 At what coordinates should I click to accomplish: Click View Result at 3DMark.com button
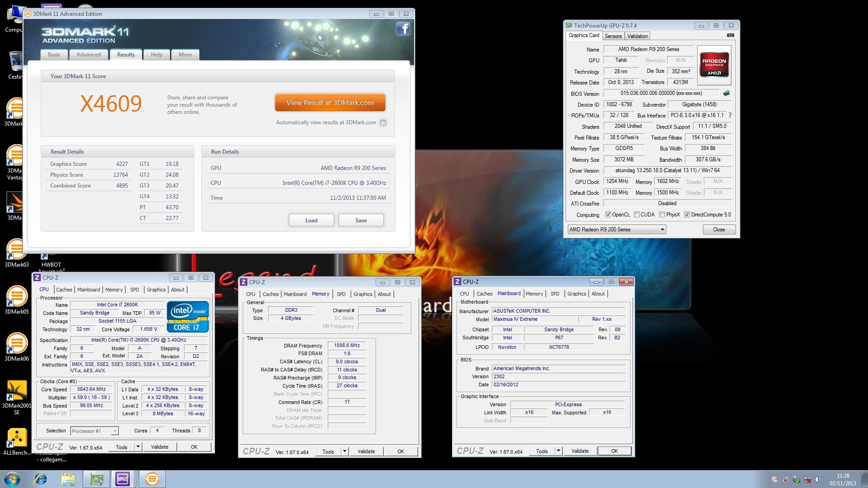tap(330, 103)
